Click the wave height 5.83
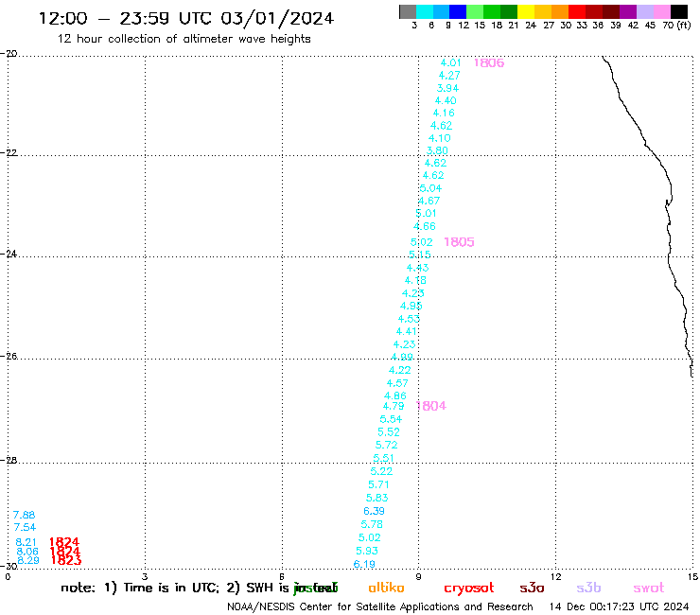Image resolution: width=700 pixels, height=615 pixels. click(x=377, y=498)
